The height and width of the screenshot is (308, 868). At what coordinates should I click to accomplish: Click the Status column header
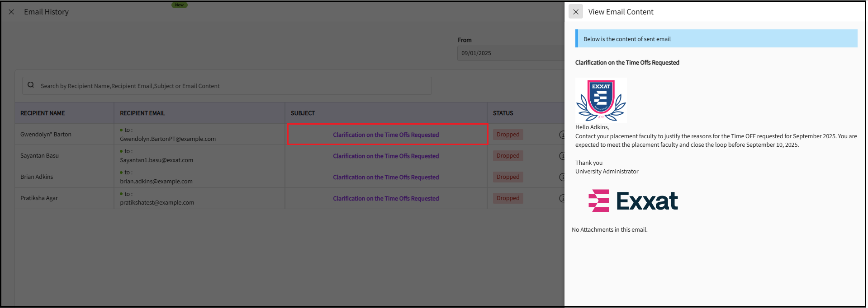pyautogui.click(x=503, y=113)
